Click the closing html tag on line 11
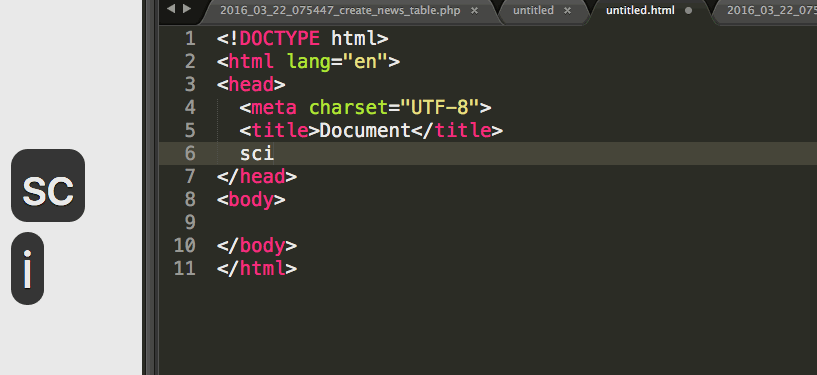 (x=257, y=268)
